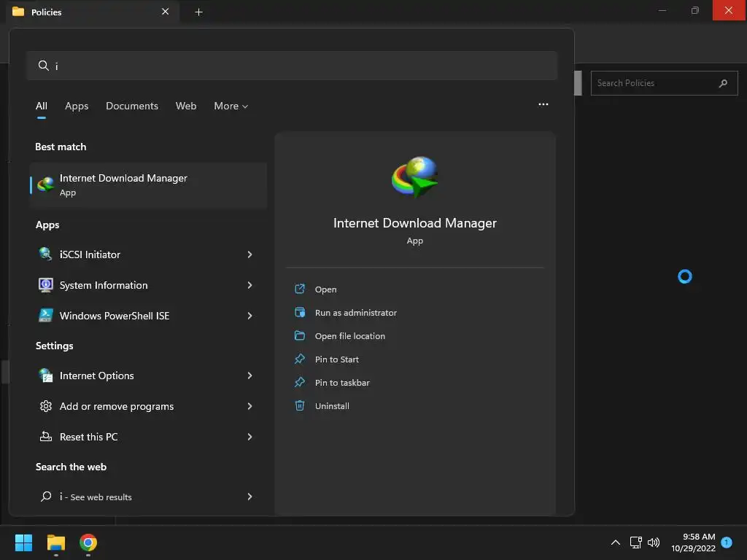Expand iSCSI Initiator result chevron
The image size is (747, 560).
pyautogui.click(x=249, y=254)
